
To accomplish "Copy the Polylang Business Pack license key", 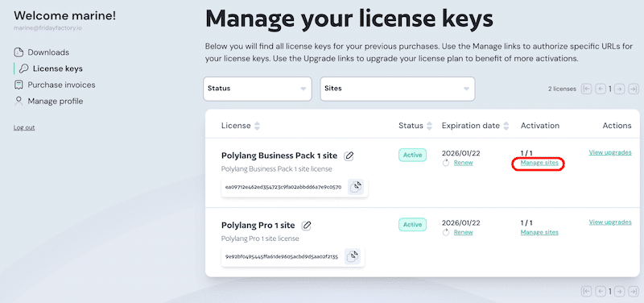I will [356, 187].
